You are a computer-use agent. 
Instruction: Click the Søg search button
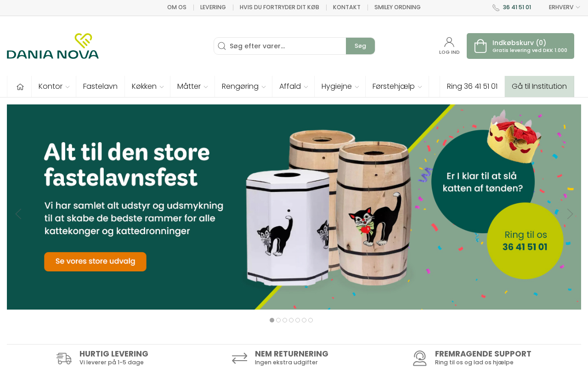(x=360, y=46)
